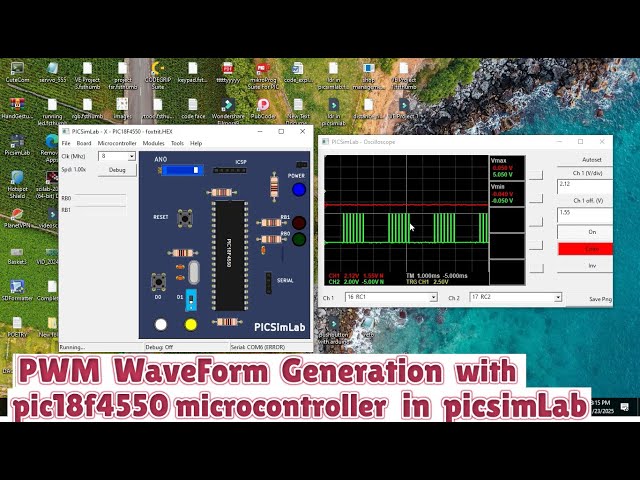
Task: Open the Board menu
Action: (84, 143)
